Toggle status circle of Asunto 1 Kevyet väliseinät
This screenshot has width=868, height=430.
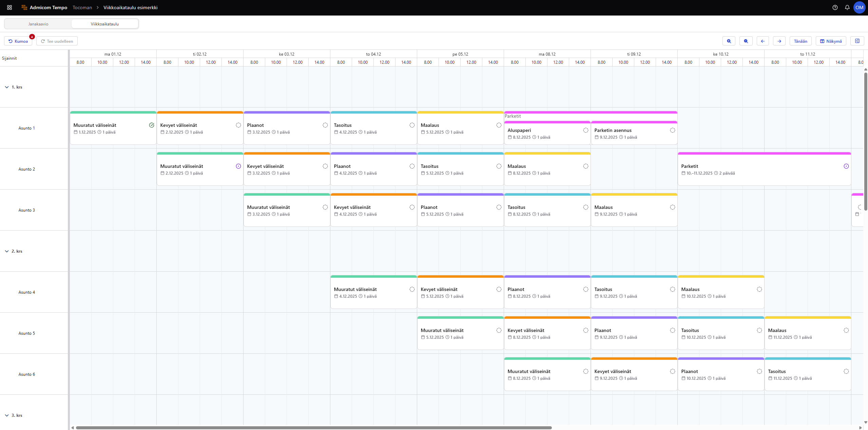[238, 125]
